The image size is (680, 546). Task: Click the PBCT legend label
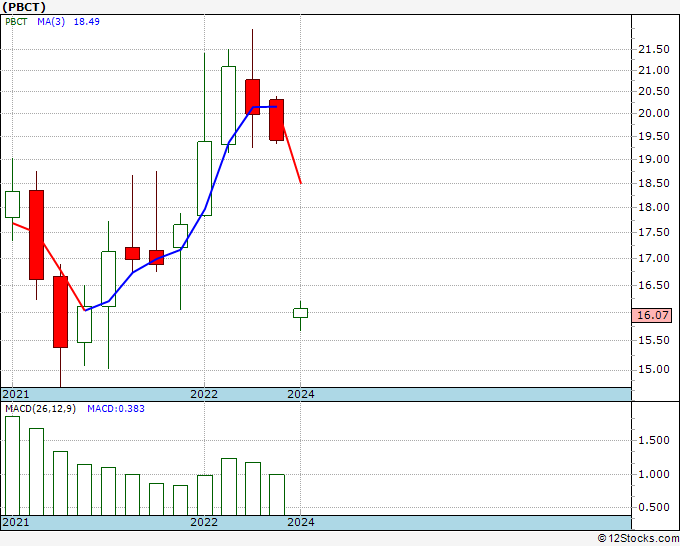(16, 22)
